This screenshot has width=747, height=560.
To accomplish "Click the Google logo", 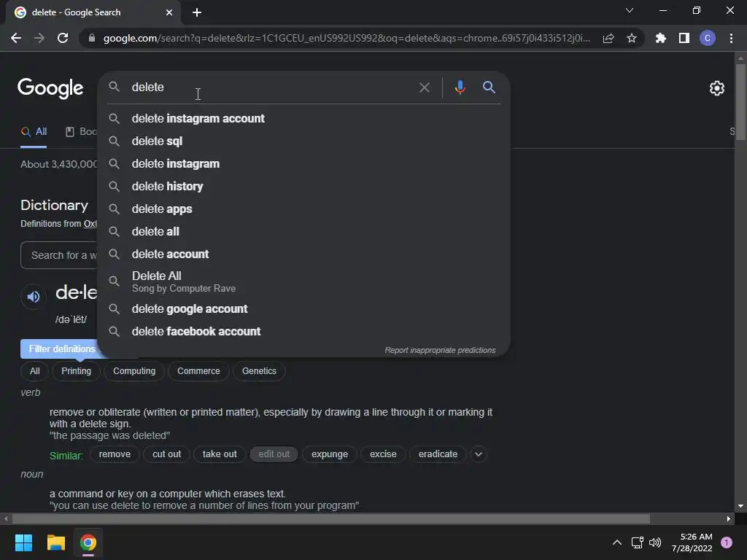I will [x=50, y=88].
